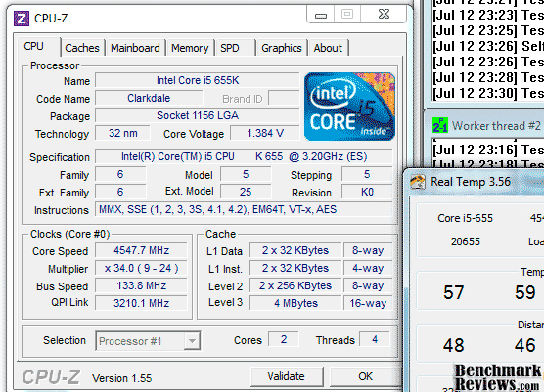Screen dimensions: 544x392
Task: Click the distance value 46 in Real Temp
Action: coord(525,345)
